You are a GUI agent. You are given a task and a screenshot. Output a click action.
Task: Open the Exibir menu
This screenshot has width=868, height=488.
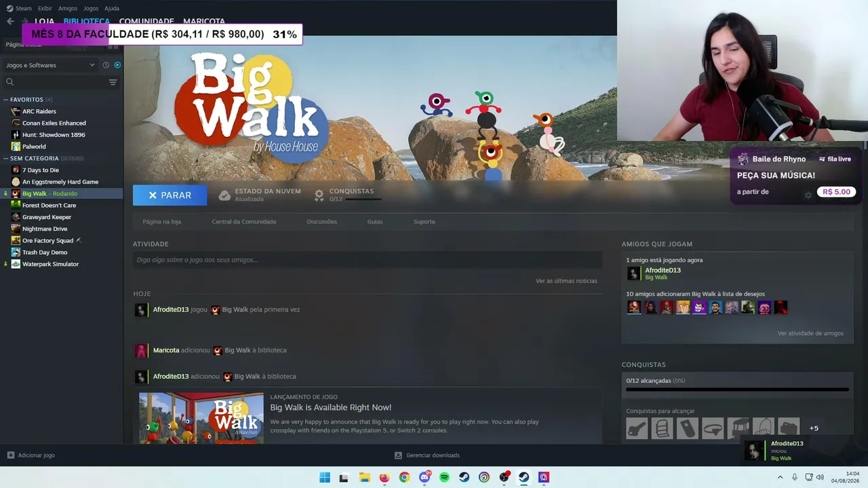(x=45, y=8)
